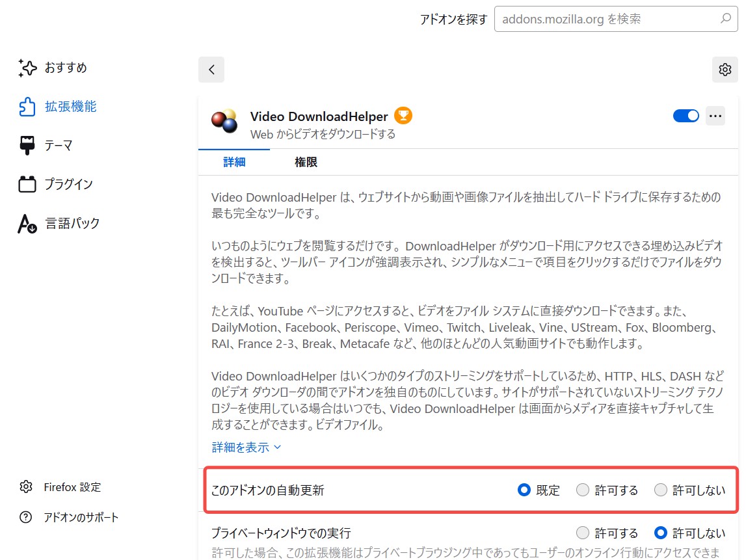Select 既定 for automatic updates
Viewport: 746px width, 560px height.
pyautogui.click(x=524, y=490)
